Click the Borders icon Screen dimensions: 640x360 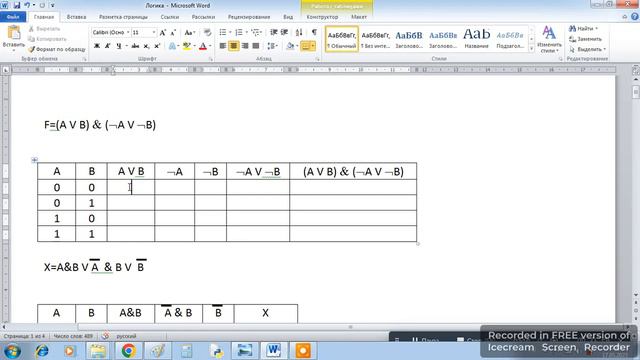[x=305, y=46]
